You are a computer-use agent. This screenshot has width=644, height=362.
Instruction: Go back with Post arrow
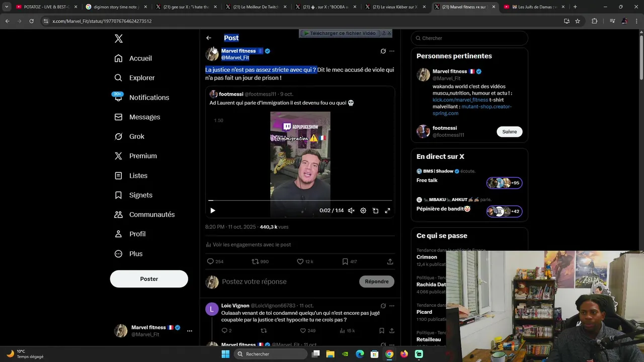point(209,38)
